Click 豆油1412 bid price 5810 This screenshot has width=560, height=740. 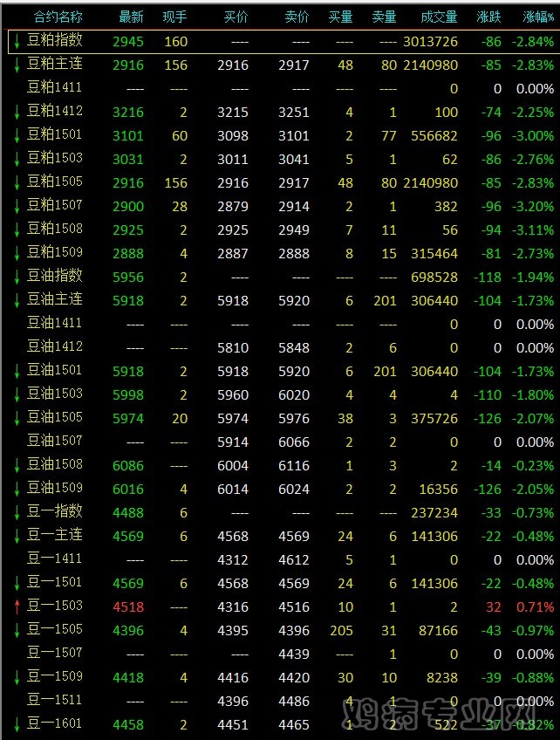tap(233, 348)
